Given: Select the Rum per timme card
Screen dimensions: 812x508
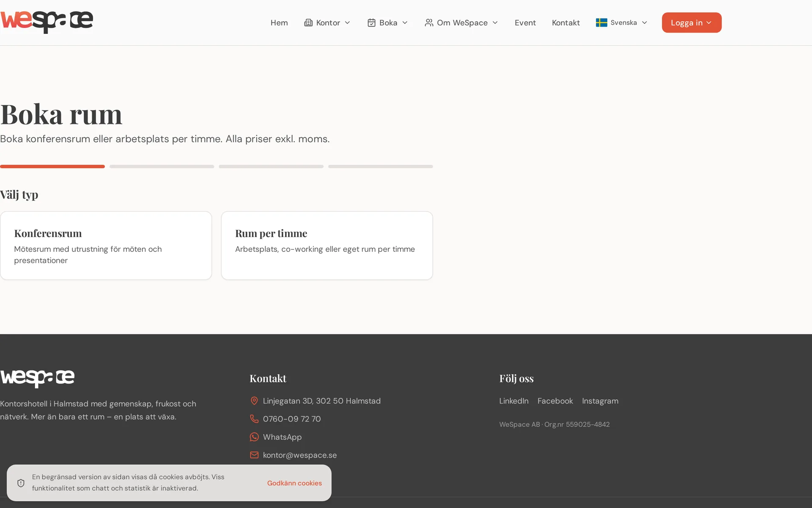Looking at the screenshot, I should pyautogui.click(x=327, y=246).
